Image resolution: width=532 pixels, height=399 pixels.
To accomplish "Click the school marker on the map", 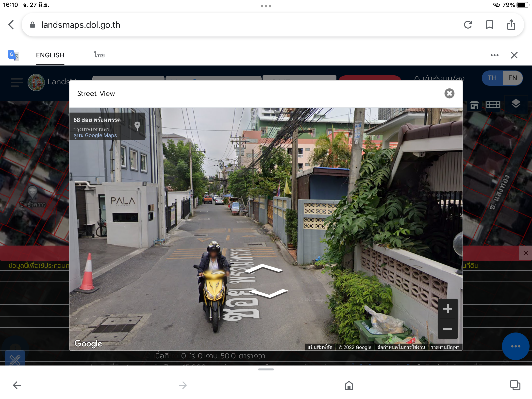I will point(32,192).
